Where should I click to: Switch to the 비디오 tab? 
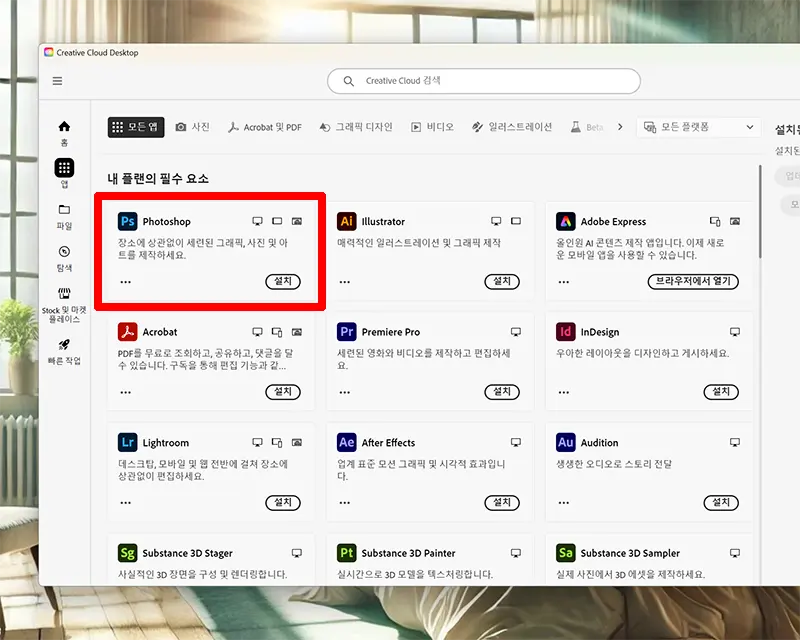(x=433, y=127)
